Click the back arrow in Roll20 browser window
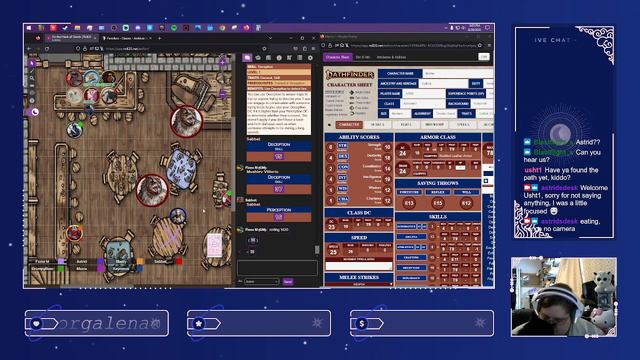Image resolution: width=640 pixels, height=360 pixels. pyautogui.click(x=29, y=49)
